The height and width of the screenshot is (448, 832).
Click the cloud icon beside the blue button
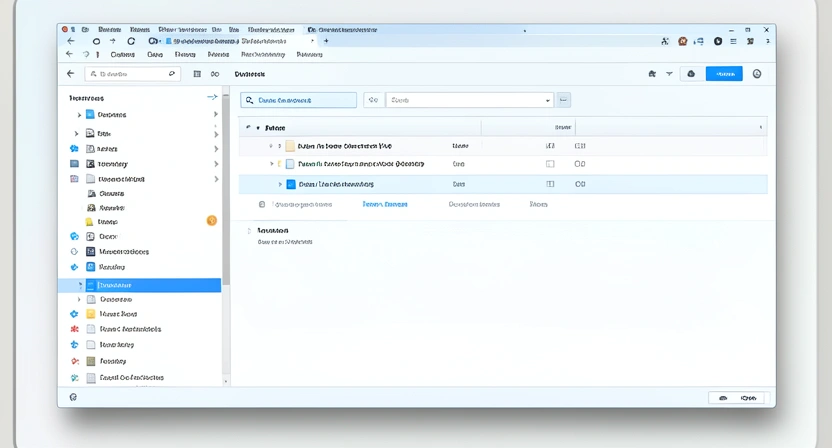point(691,74)
